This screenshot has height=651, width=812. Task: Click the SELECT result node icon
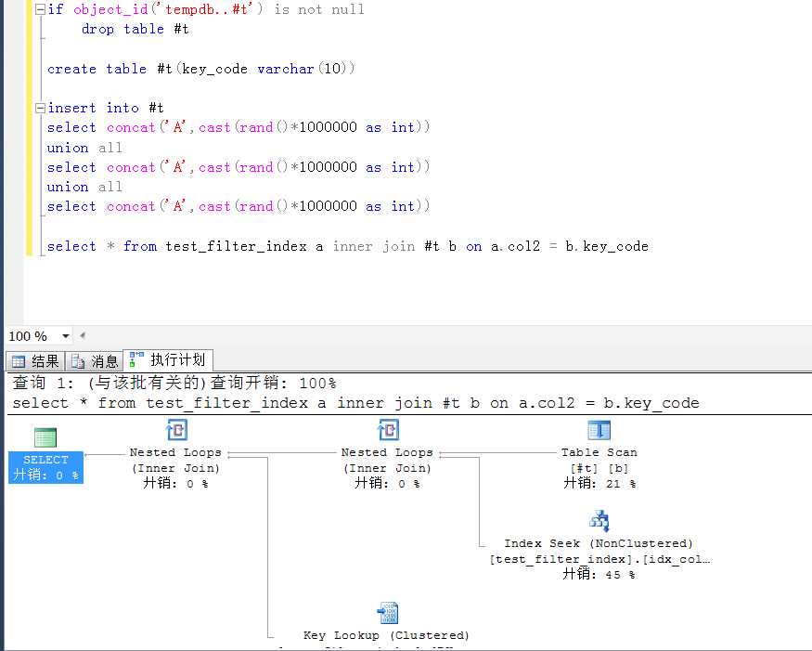(x=45, y=437)
